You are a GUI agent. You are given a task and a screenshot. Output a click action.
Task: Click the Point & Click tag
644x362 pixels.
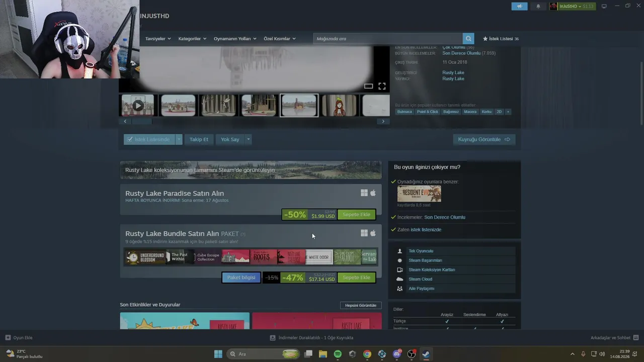pyautogui.click(x=428, y=112)
